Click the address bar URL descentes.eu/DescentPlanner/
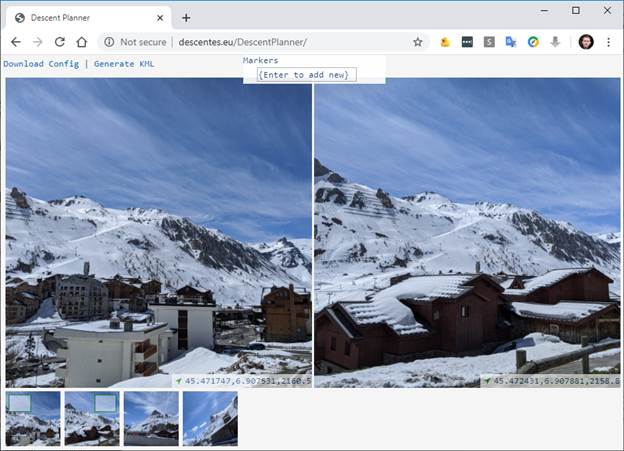Screen dimensions: 624x451 coord(242,42)
